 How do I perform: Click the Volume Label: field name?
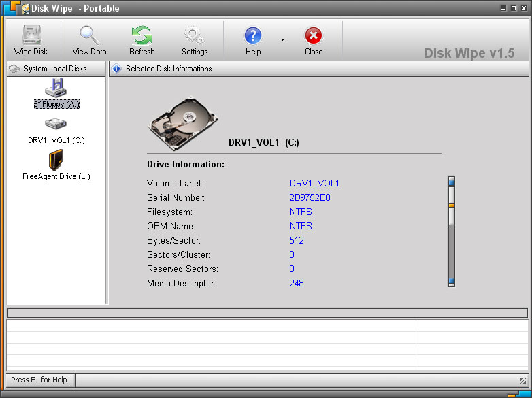175,183
